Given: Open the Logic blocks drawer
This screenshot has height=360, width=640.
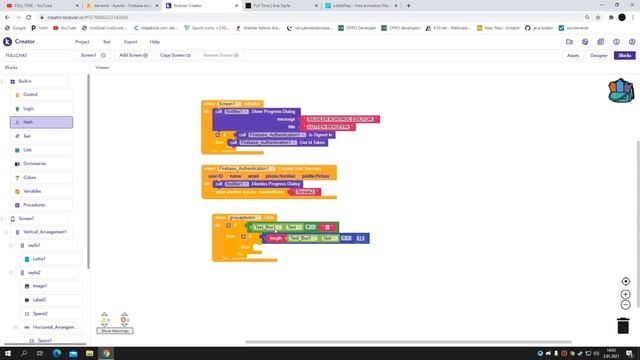Looking at the screenshot, I should [41, 109].
